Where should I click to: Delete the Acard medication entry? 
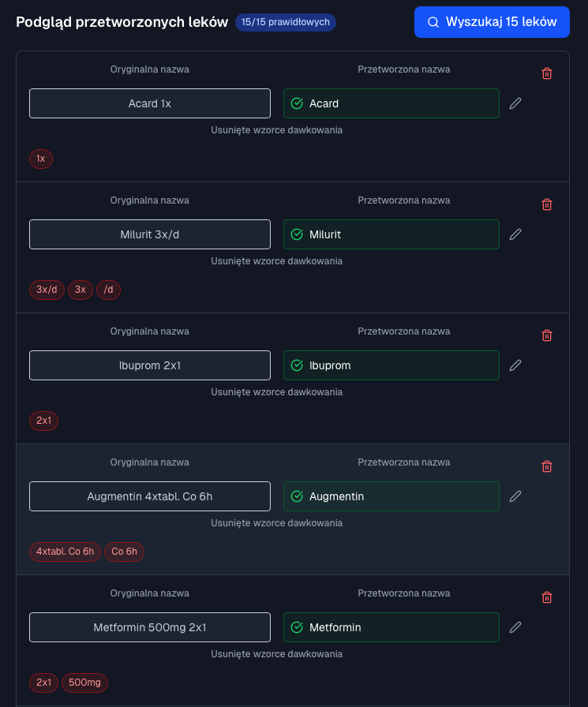[547, 73]
